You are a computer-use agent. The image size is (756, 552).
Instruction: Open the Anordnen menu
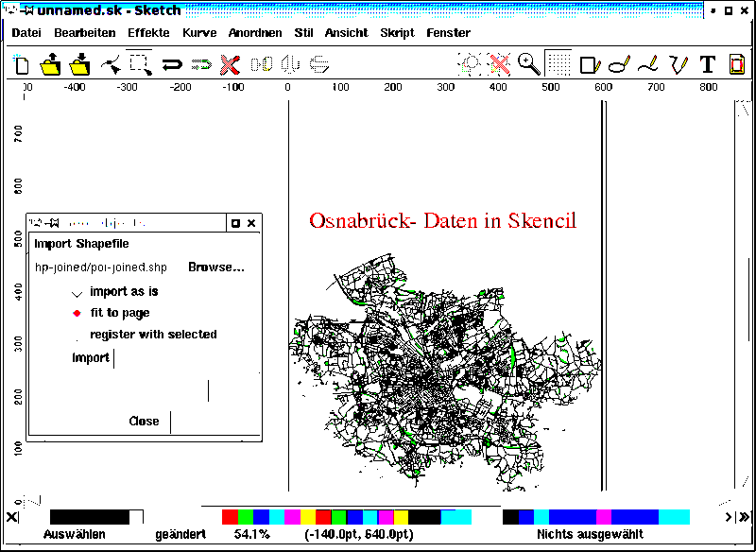pyautogui.click(x=255, y=32)
